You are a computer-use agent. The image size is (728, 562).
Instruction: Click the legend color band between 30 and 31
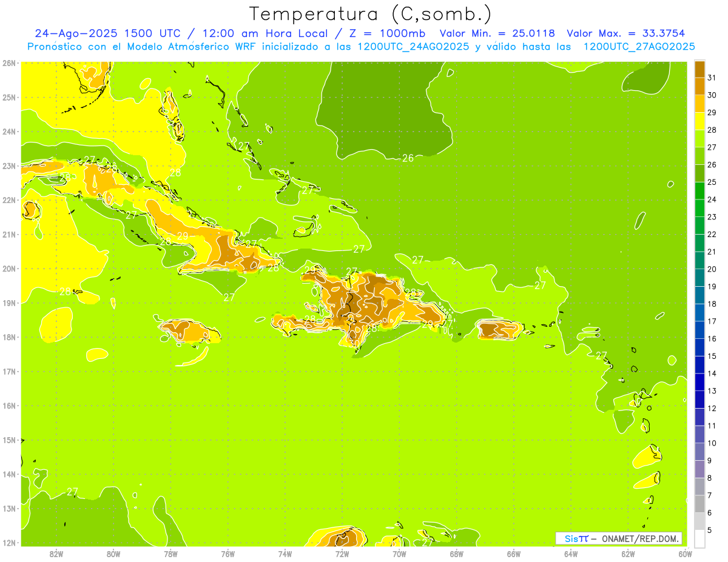click(x=699, y=86)
